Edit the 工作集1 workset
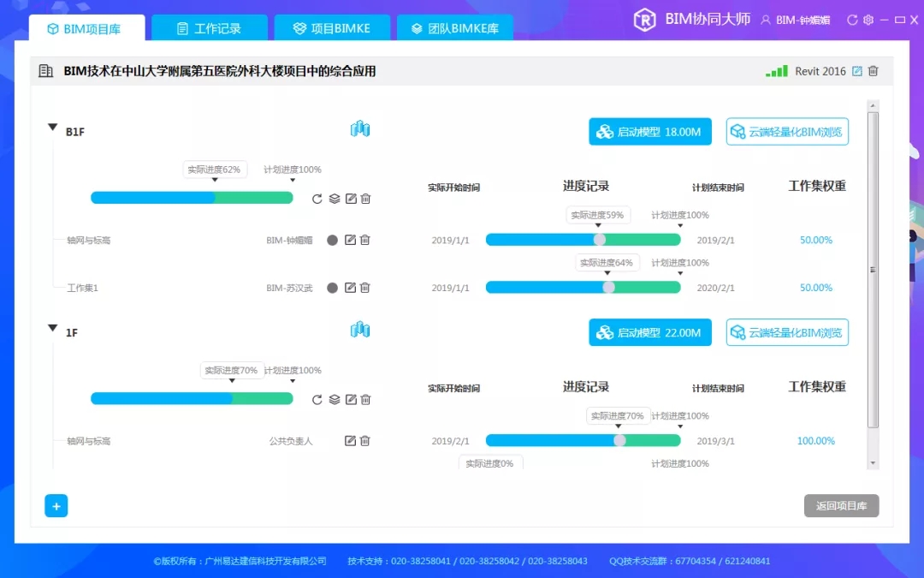Screen dimensions: 924x578 pos(350,287)
